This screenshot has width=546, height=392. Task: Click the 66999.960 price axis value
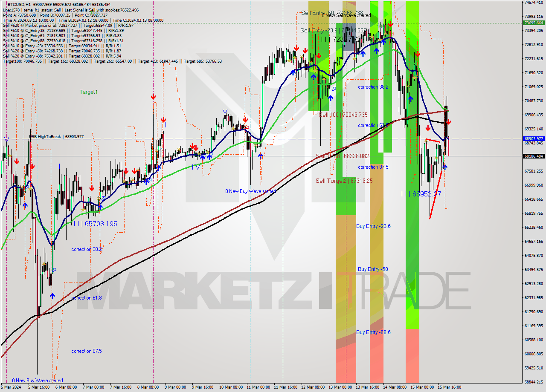tap(534, 185)
